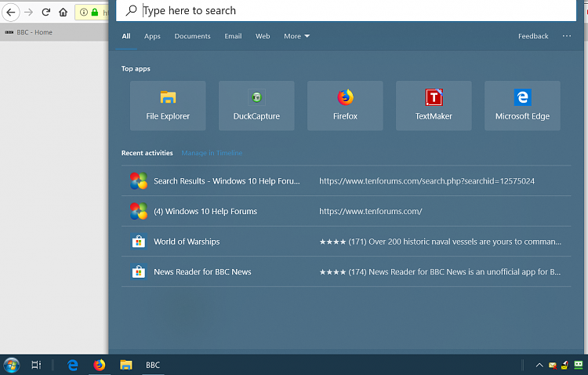Open File Explorer from Top apps
This screenshot has height=375, width=588.
tap(168, 106)
